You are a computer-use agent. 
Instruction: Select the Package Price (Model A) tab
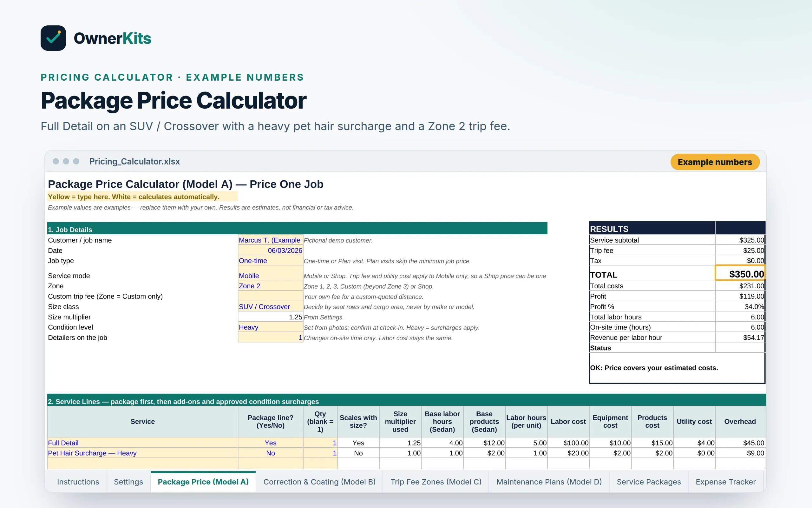pos(203,482)
